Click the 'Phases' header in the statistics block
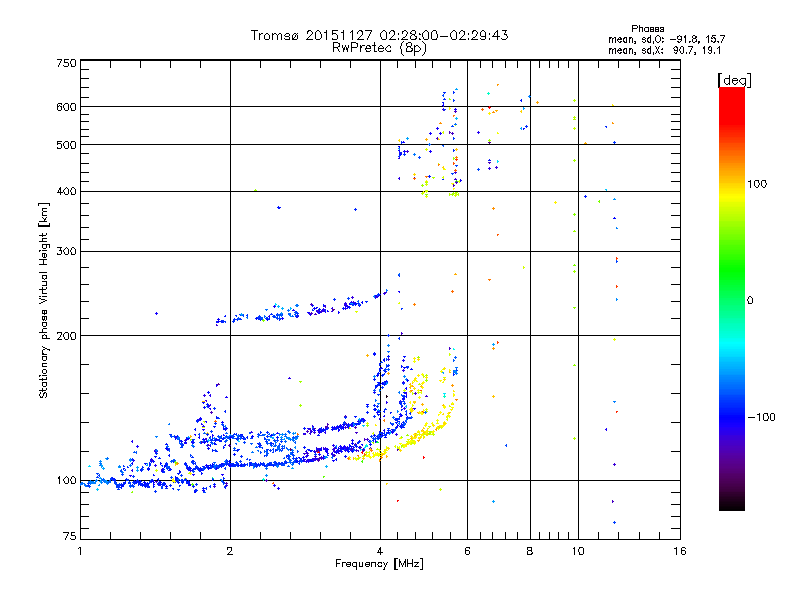Screen dimensions: 800x600 [x=647, y=29]
